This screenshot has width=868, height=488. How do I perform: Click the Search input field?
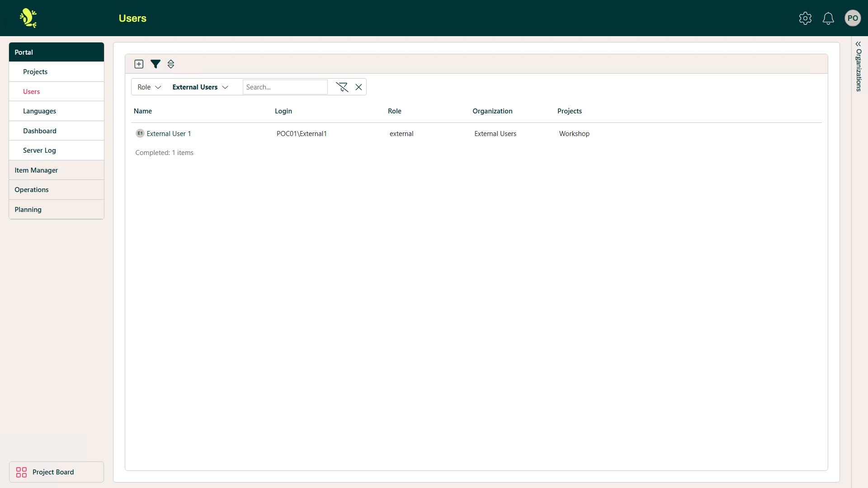pyautogui.click(x=285, y=87)
